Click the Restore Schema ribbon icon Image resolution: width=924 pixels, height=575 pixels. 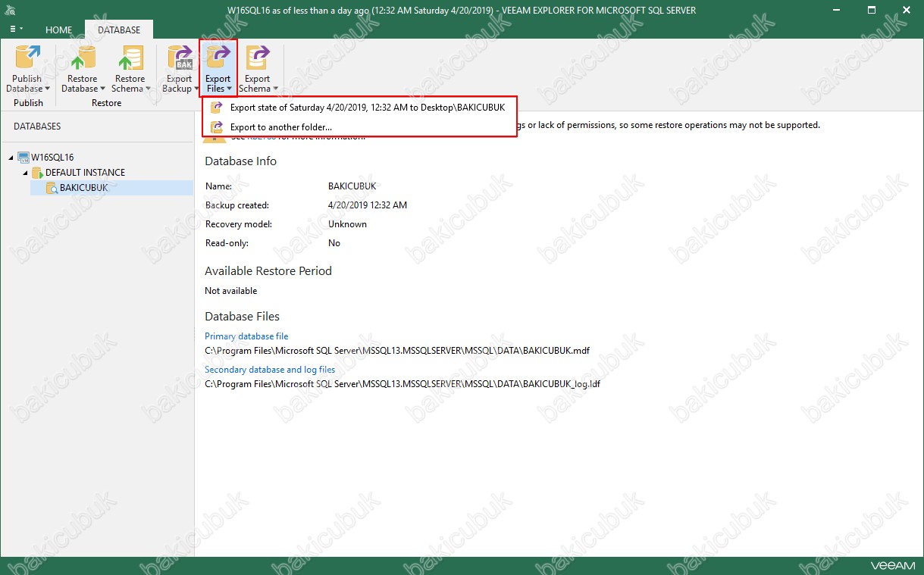(x=130, y=58)
